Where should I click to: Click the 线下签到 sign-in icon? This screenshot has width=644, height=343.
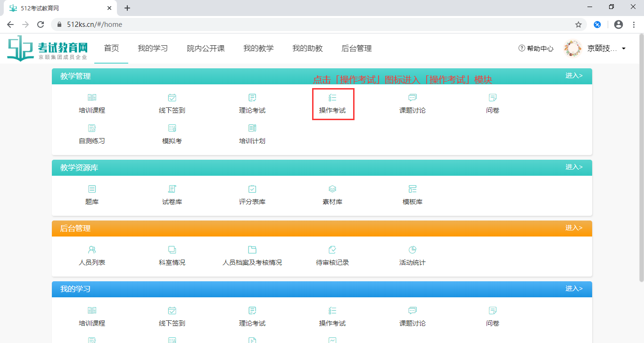pyautogui.click(x=172, y=103)
